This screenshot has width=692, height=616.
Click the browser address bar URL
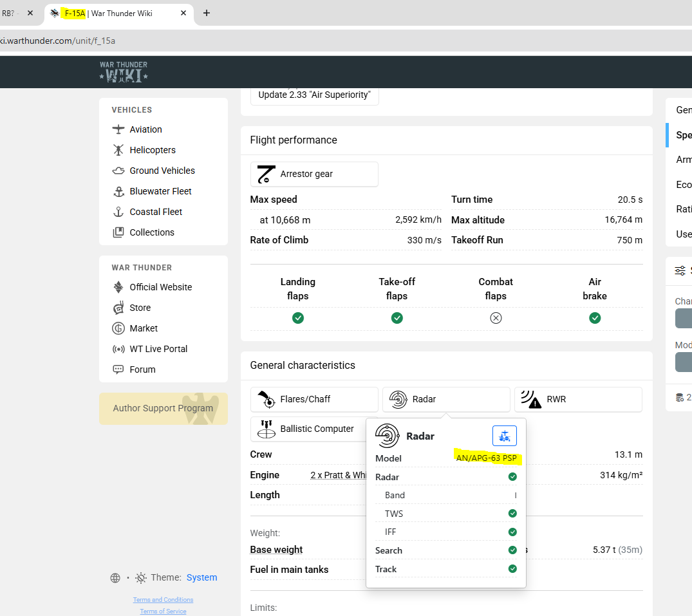58,41
